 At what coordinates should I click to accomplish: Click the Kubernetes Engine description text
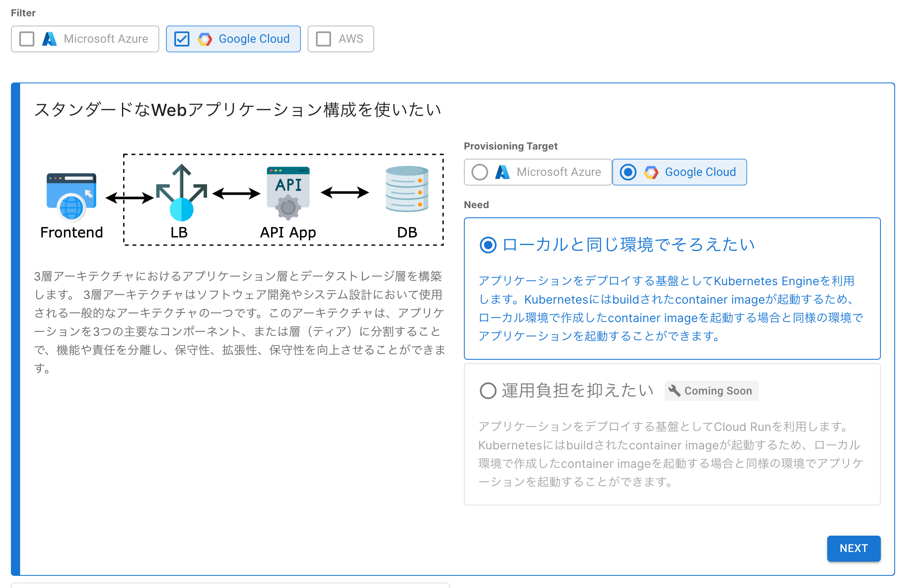tap(670, 308)
